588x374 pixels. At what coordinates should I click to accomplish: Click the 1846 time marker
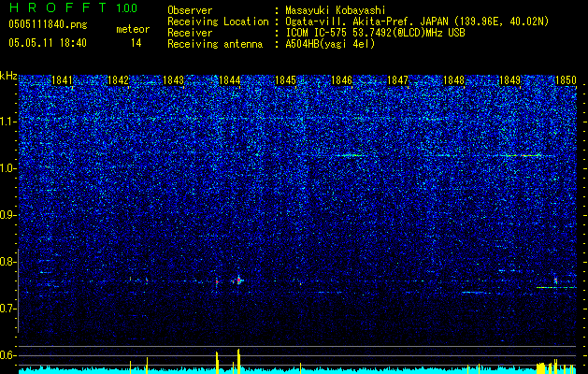(x=341, y=80)
